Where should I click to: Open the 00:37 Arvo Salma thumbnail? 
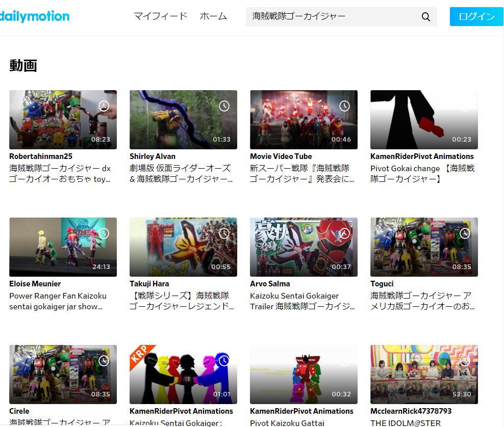(x=304, y=247)
